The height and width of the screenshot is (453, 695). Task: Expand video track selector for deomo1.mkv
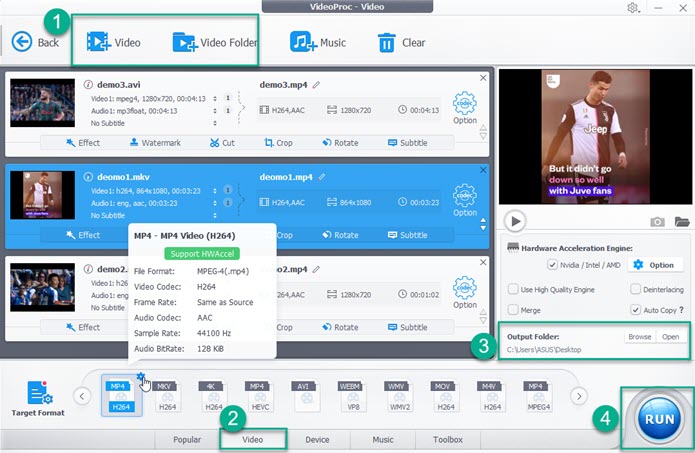click(215, 191)
